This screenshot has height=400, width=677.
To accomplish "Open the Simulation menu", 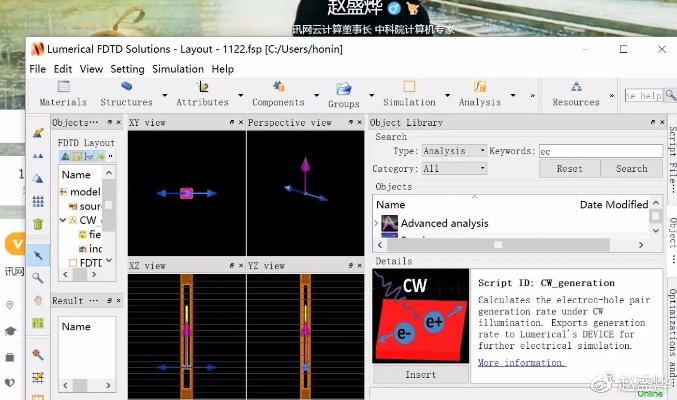I will (178, 69).
